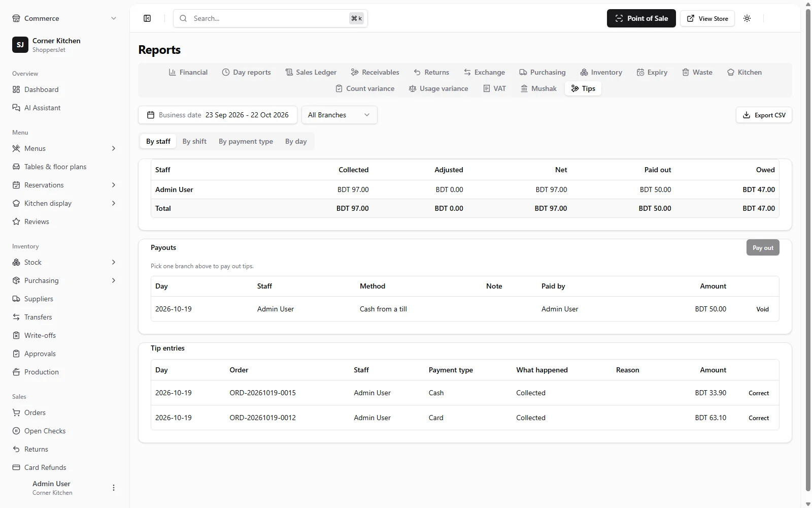The height and width of the screenshot is (508, 812).
Task: Open the Financial report tab
Action: (188, 72)
